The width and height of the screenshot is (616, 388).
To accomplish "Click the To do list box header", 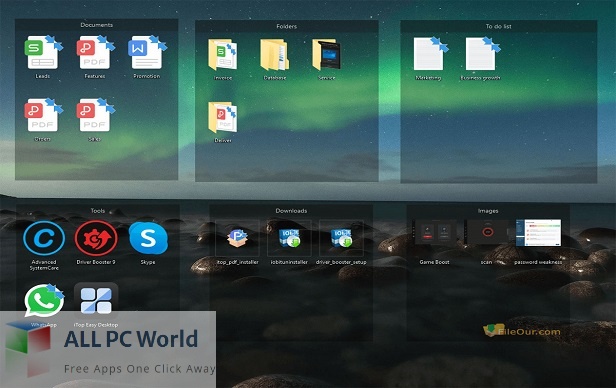I will point(499,26).
